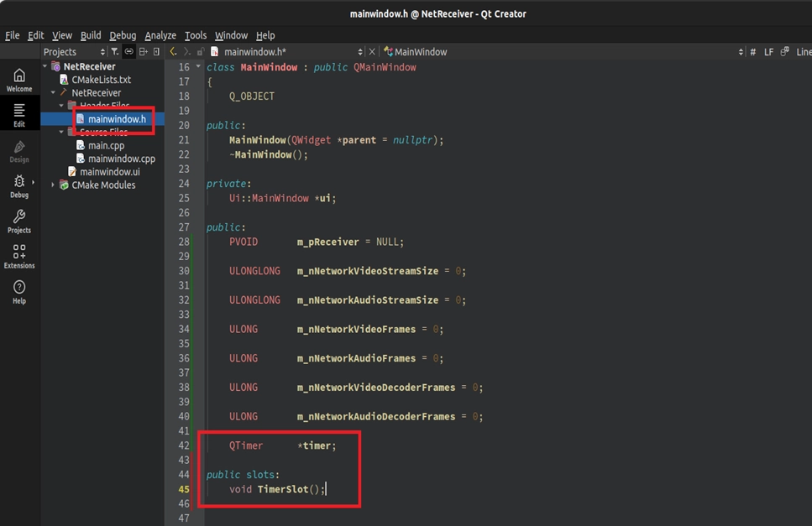Click the MainWindow class symbol icon
The image size is (812, 526).
pyautogui.click(x=388, y=52)
